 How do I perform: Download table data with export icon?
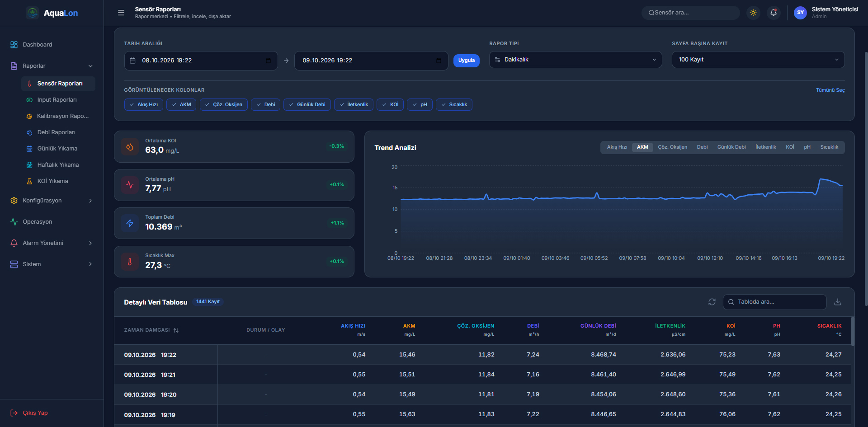point(838,302)
